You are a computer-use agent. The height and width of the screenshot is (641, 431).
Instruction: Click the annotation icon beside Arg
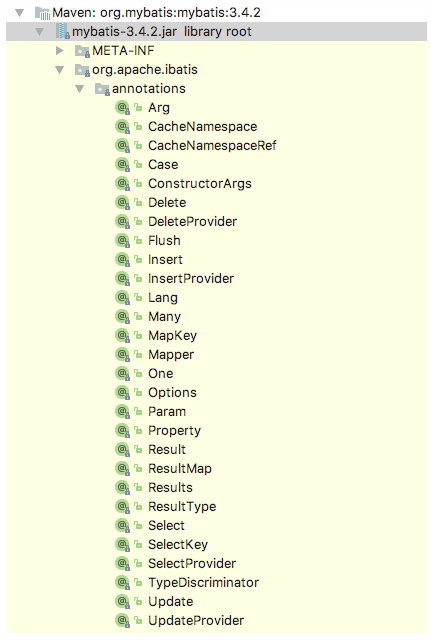coord(122,108)
